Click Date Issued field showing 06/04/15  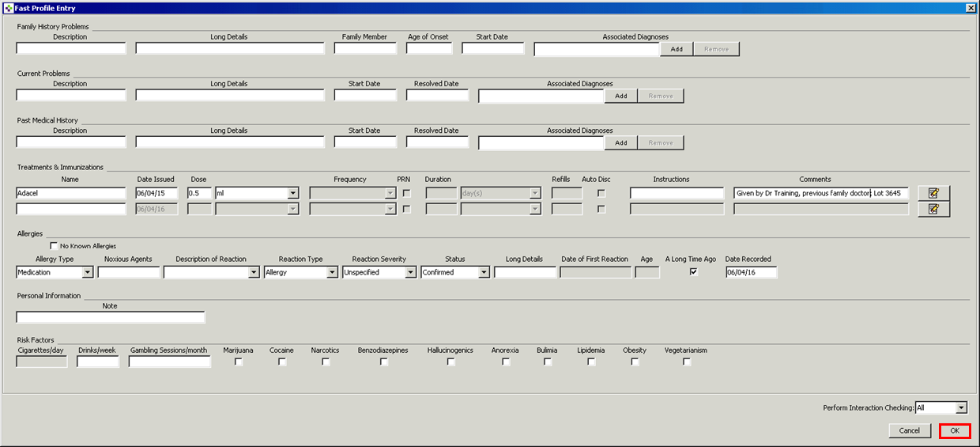point(157,193)
